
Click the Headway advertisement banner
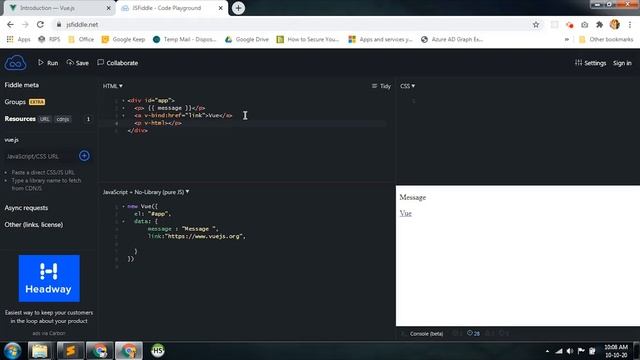49,278
